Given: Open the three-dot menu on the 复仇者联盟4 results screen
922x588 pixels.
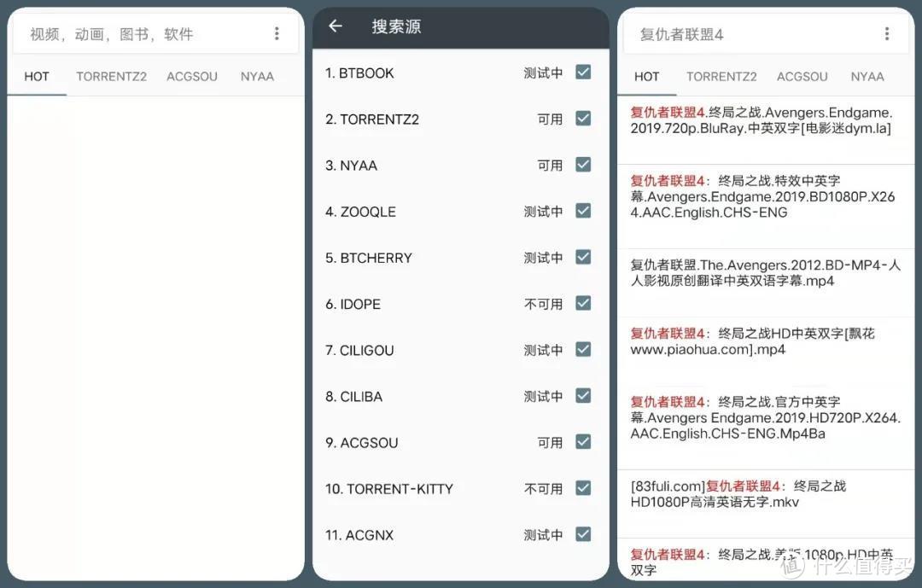Looking at the screenshot, I should click(885, 32).
